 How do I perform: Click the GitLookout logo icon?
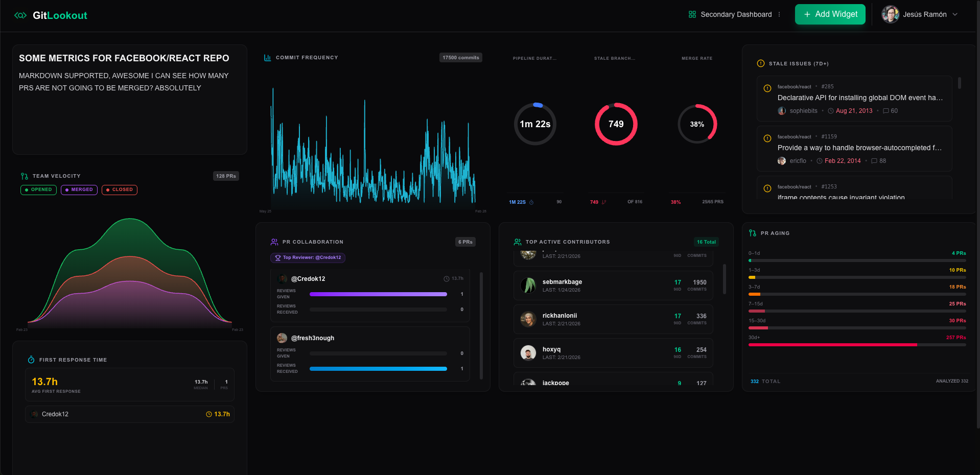tap(20, 15)
